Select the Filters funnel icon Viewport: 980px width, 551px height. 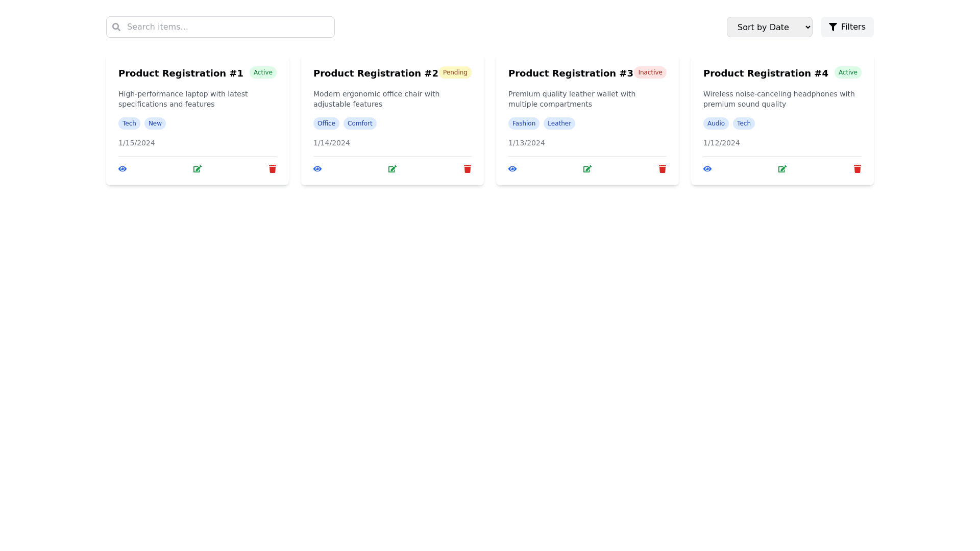pos(834,27)
